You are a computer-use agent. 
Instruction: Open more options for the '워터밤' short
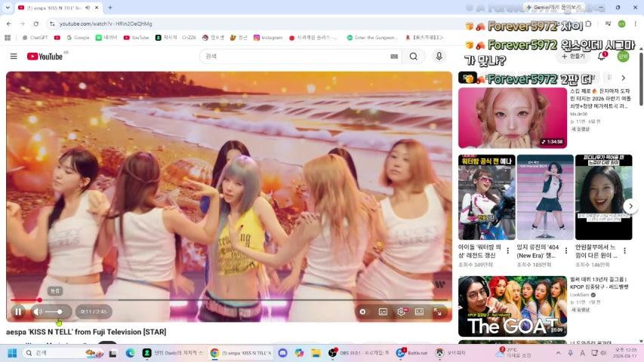[508, 251]
